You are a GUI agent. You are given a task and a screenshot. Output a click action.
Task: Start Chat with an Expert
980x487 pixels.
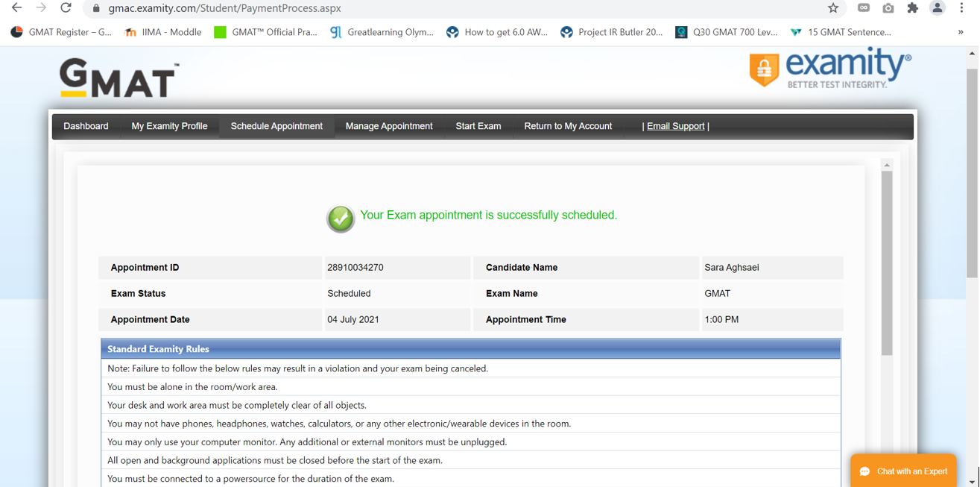coord(903,471)
